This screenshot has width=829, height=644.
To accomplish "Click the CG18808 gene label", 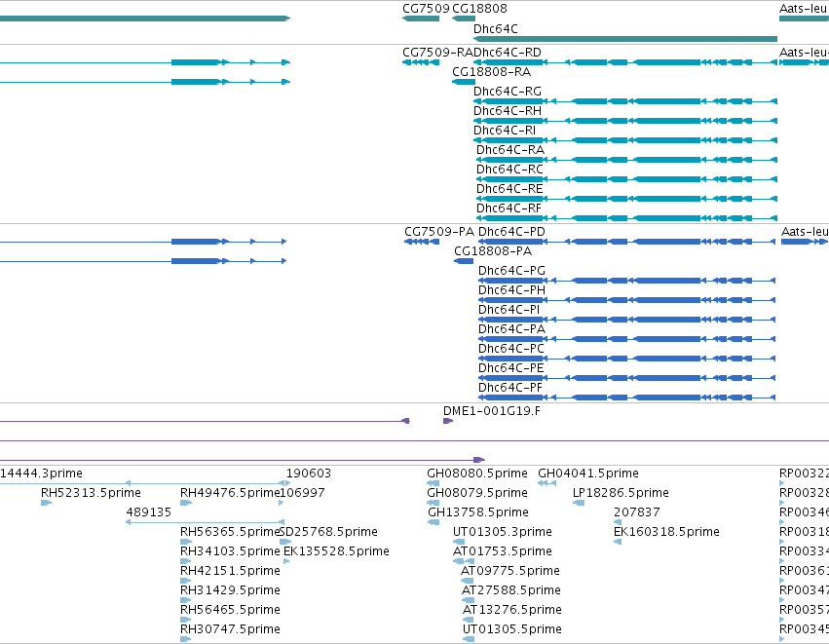I will click(479, 9).
